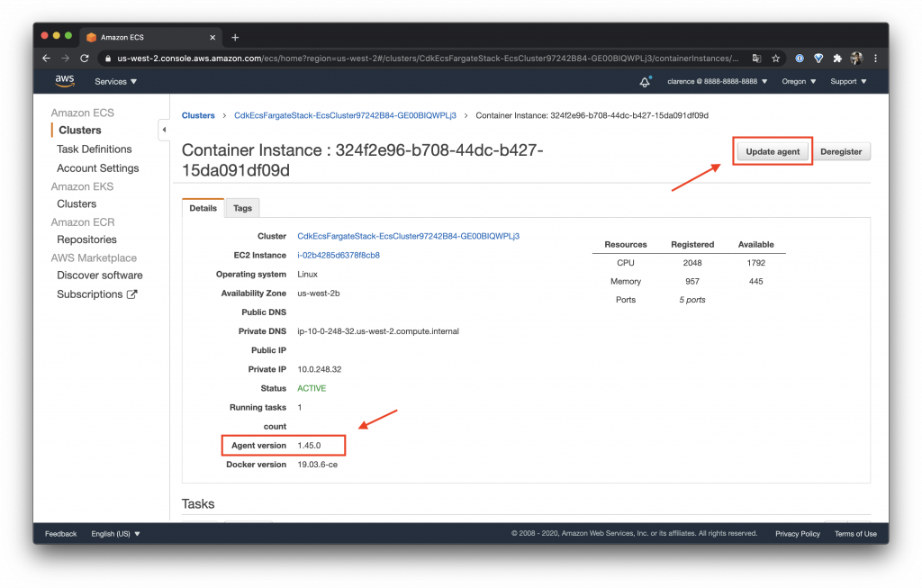922x588 pixels.
Task: Collapse the left navigation sidebar arrow
Action: pyautogui.click(x=164, y=130)
